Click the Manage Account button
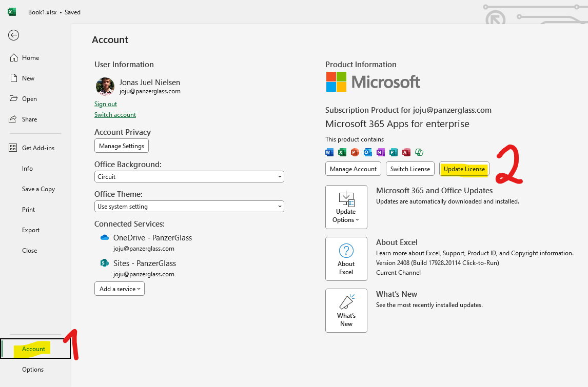Screen dimensions: 588x387 [x=353, y=169]
